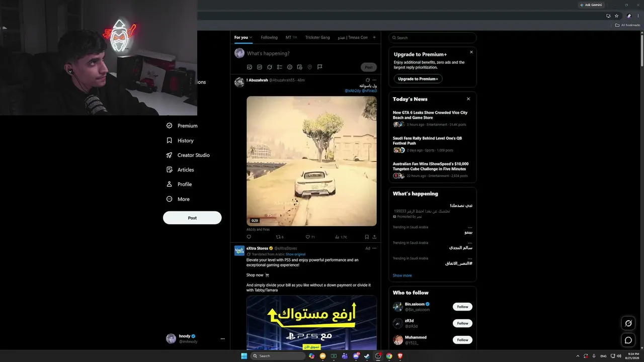
Task: Click the flag icon in composer toolbar
Action: [x=319, y=67]
